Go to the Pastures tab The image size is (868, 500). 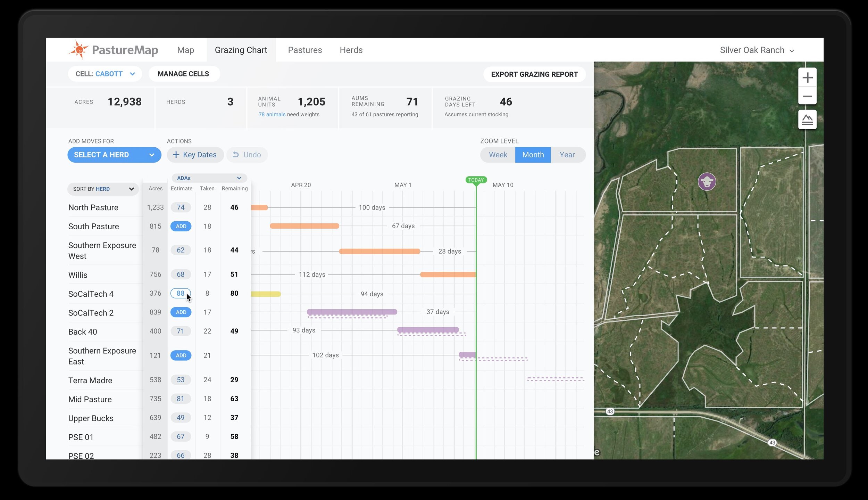click(305, 50)
